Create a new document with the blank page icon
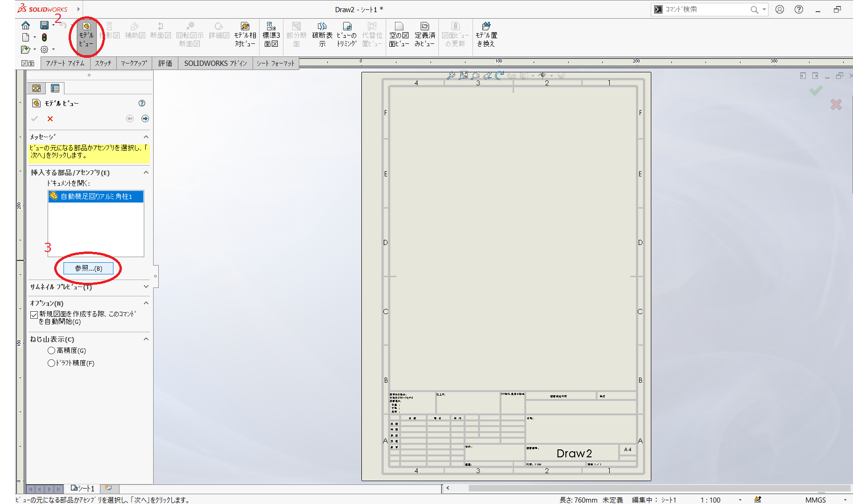853x504 pixels. [x=26, y=37]
